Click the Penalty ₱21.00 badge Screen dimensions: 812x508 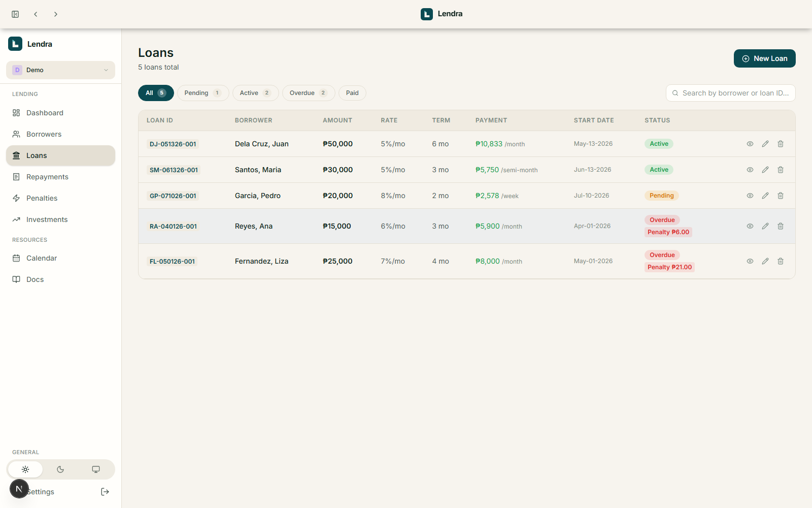pos(670,267)
